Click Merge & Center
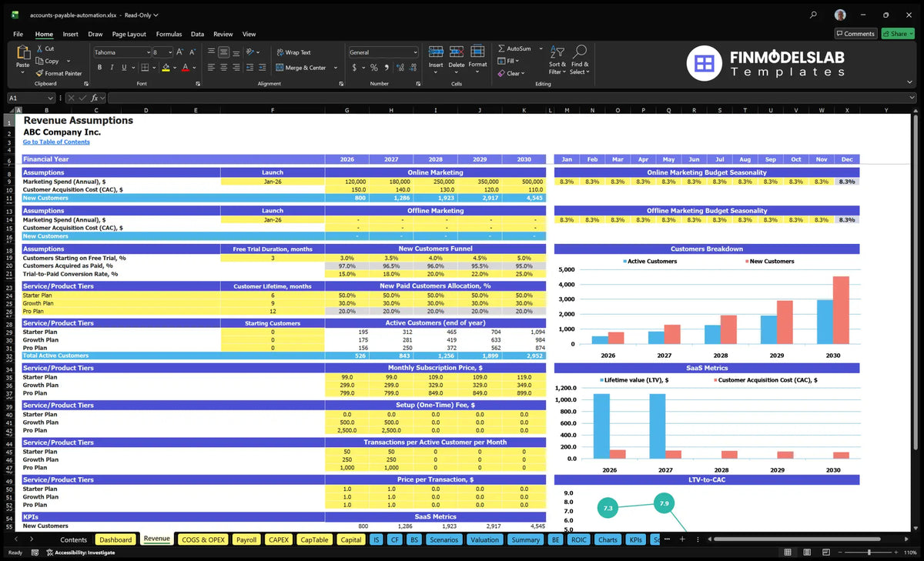The width and height of the screenshot is (924, 561). pos(301,68)
